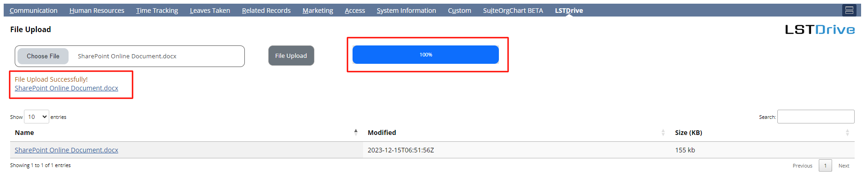Expand the Show entries dropdown

click(36, 117)
